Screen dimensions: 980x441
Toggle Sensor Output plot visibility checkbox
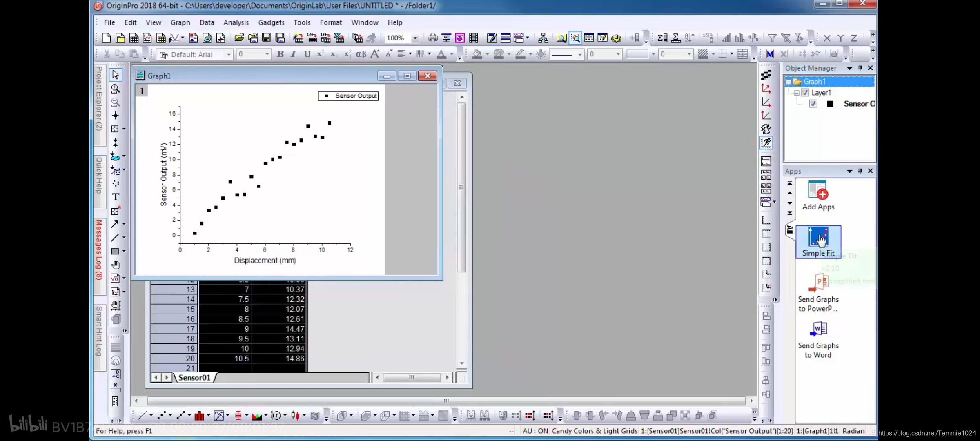(813, 104)
